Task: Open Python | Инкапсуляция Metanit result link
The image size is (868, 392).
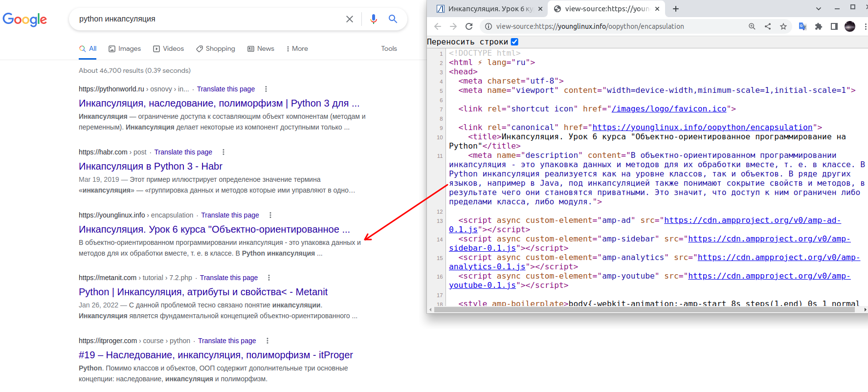Action: pos(203,292)
